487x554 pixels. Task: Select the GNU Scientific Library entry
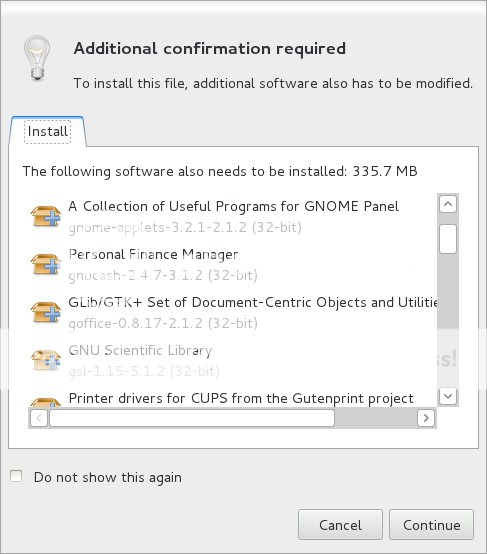tap(233, 360)
